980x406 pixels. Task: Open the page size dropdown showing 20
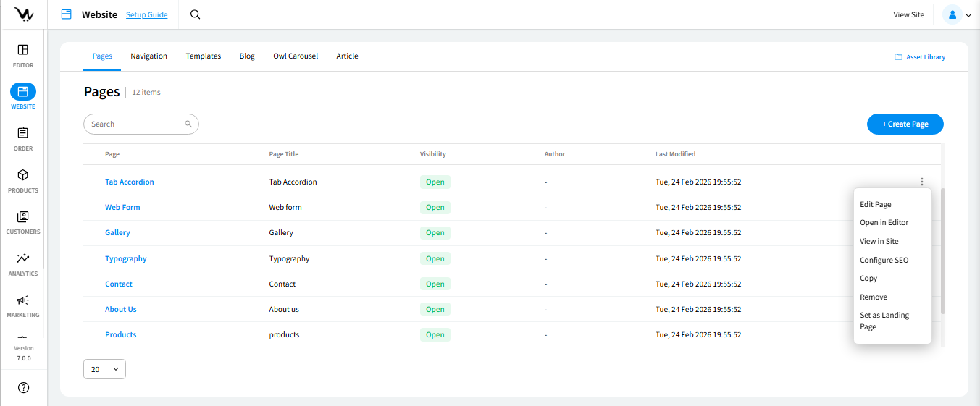104,369
